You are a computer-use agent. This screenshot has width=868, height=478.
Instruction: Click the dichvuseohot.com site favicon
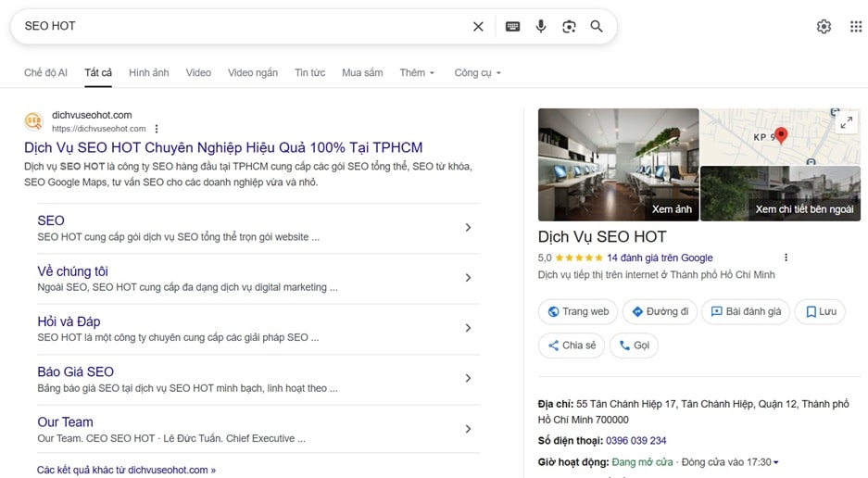pyautogui.click(x=33, y=120)
